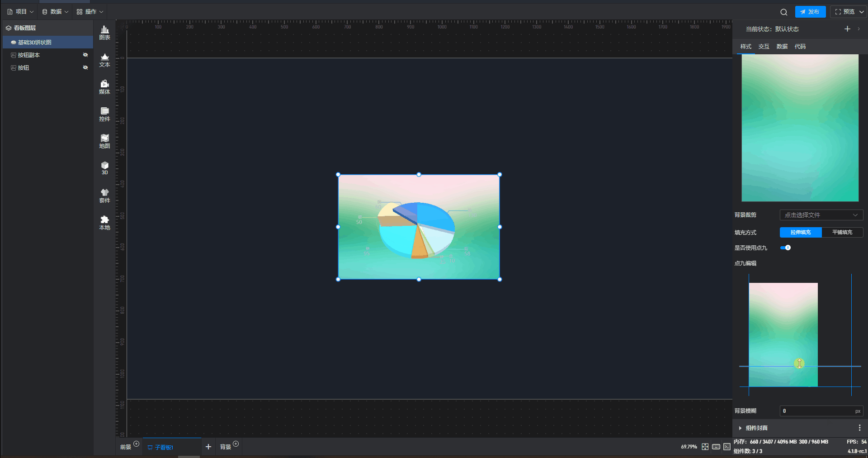
Task: Toggle the 是否使用点九 switch
Action: click(786, 248)
